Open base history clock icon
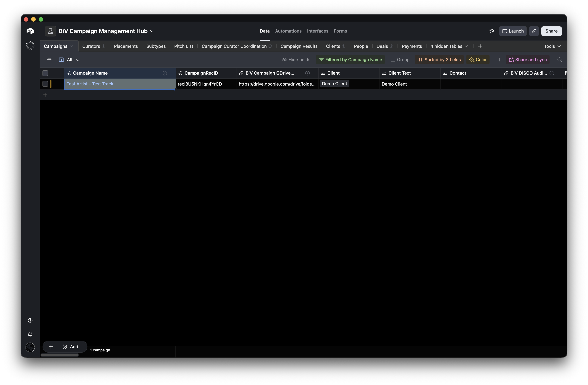588x385 pixels. point(492,31)
